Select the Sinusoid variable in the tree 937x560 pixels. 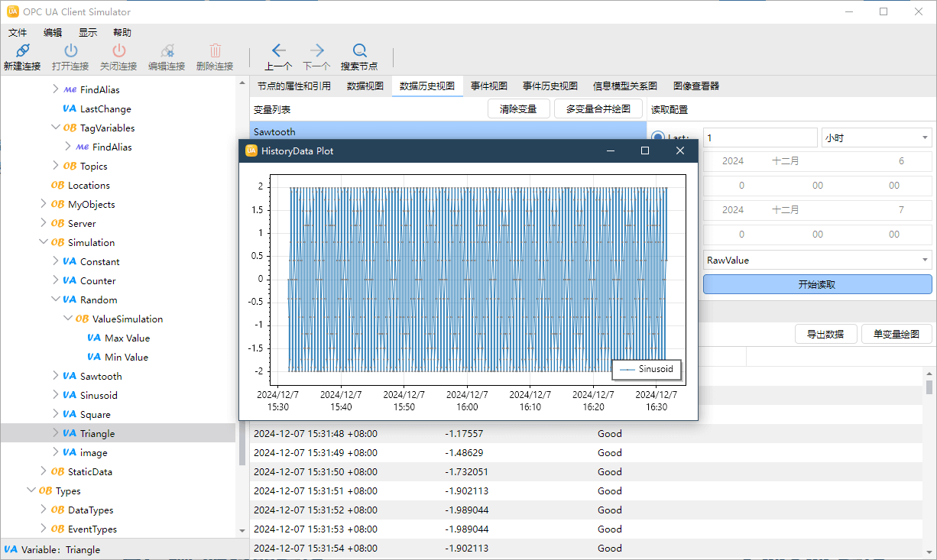coord(99,395)
